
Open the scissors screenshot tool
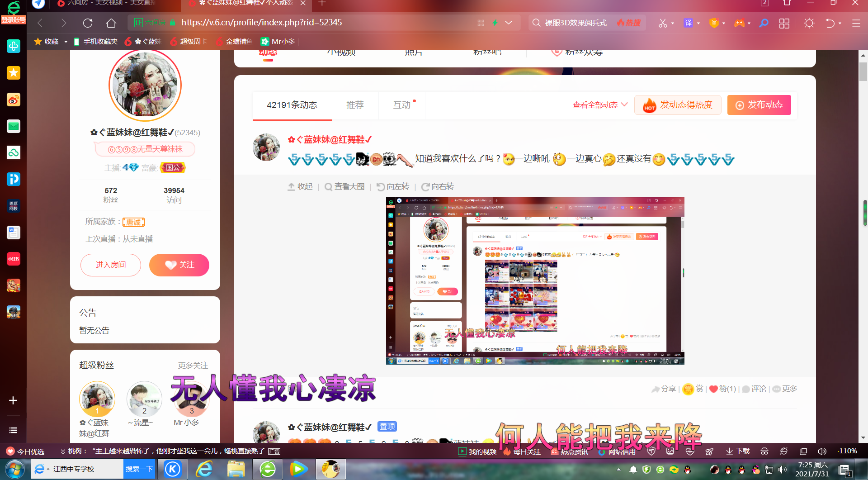point(663,23)
